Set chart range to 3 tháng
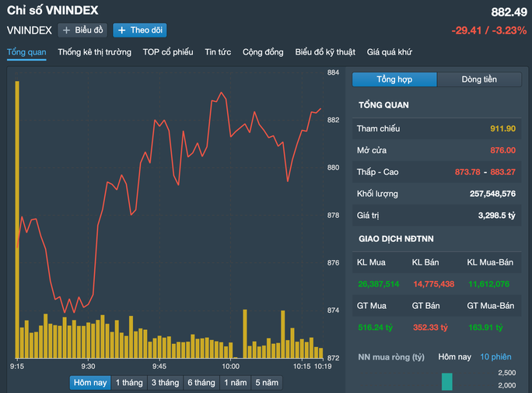 [x=165, y=383]
